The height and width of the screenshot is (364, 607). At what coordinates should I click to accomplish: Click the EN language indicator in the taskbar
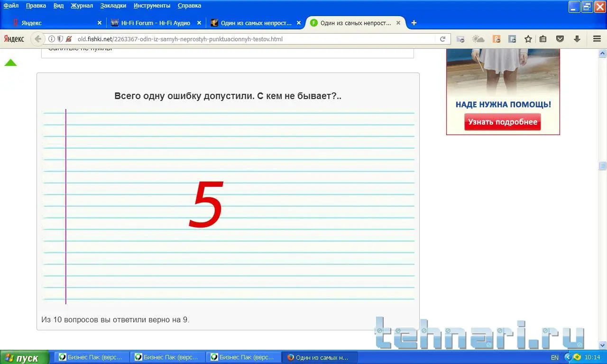coord(555,357)
